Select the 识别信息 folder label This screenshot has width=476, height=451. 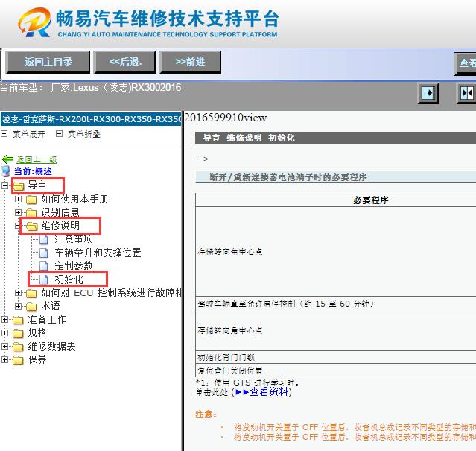click(60, 212)
